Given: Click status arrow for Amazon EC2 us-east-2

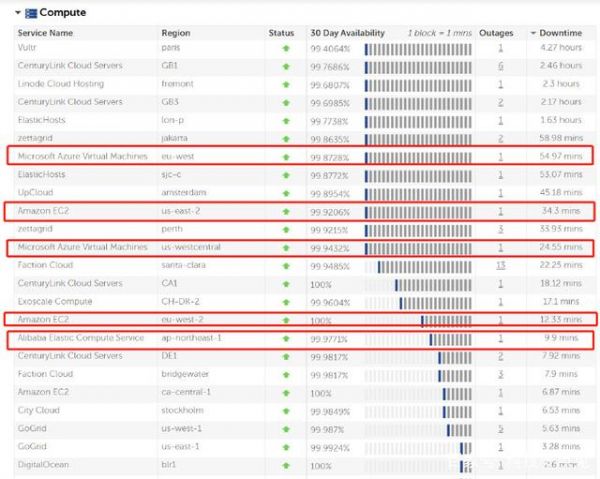Looking at the screenshot, I should [286, 211].
